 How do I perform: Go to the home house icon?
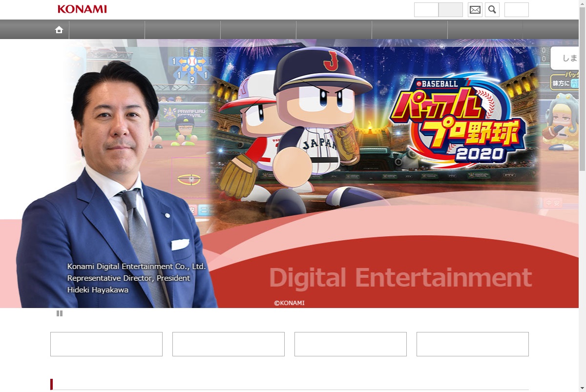tap(59, 30)
